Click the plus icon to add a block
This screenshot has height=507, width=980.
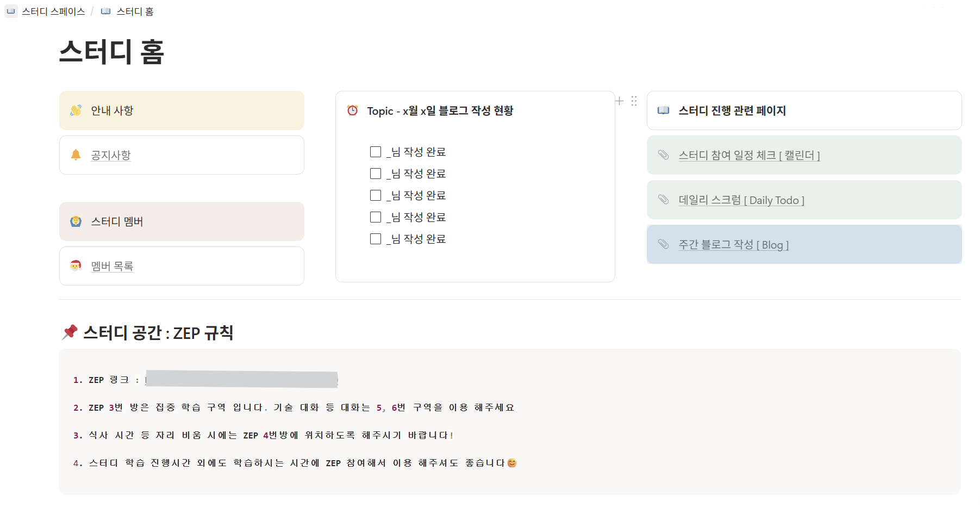coord(619,101)
